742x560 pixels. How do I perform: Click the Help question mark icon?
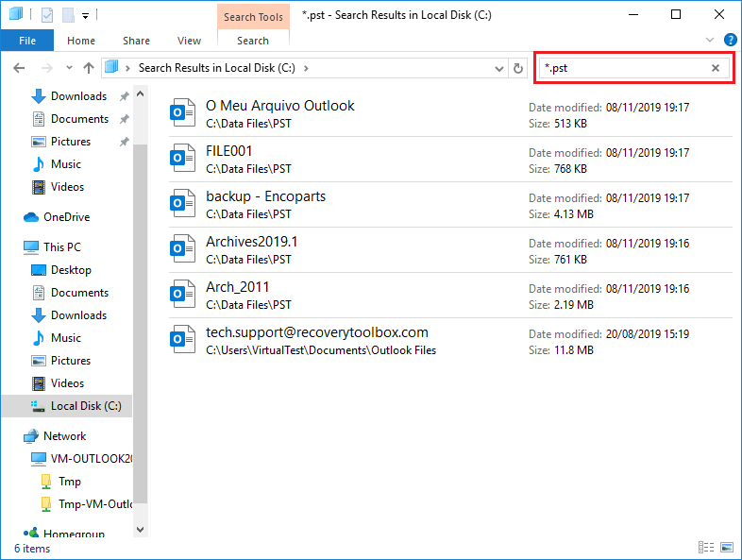pos(730,40)
